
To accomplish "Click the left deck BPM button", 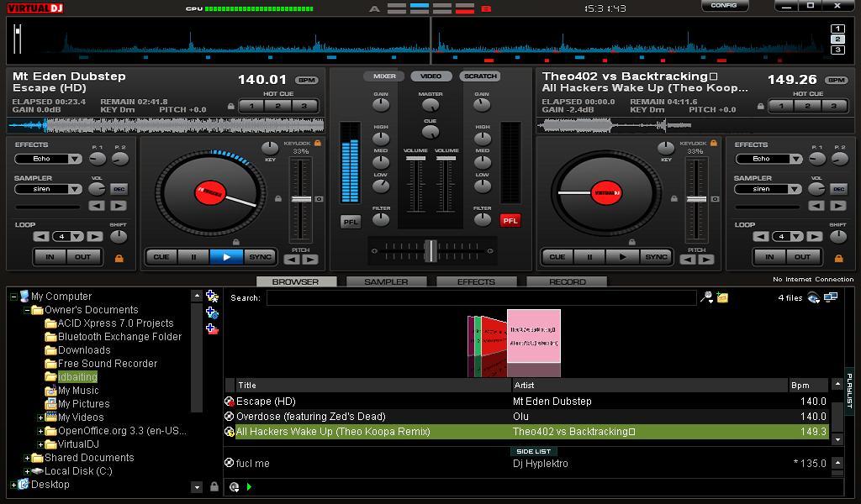I will [306, 80].
